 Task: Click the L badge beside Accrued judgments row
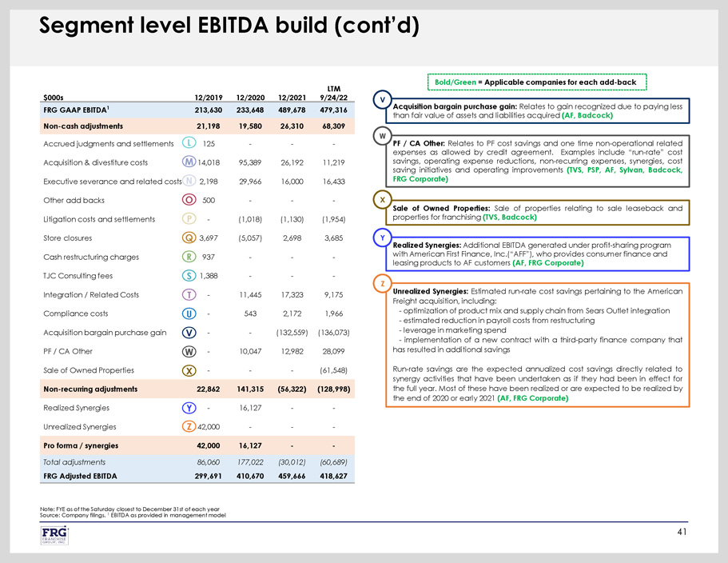click(186, 143)
